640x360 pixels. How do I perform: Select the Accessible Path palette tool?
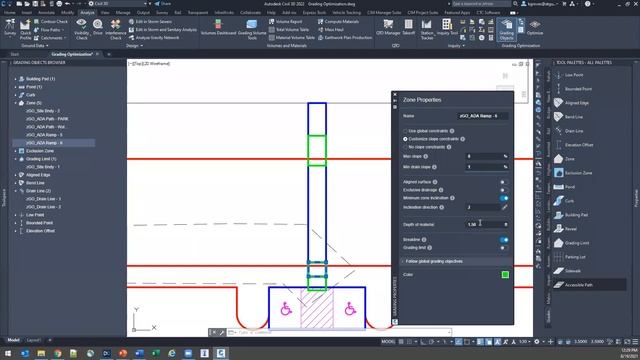(574, 285)
